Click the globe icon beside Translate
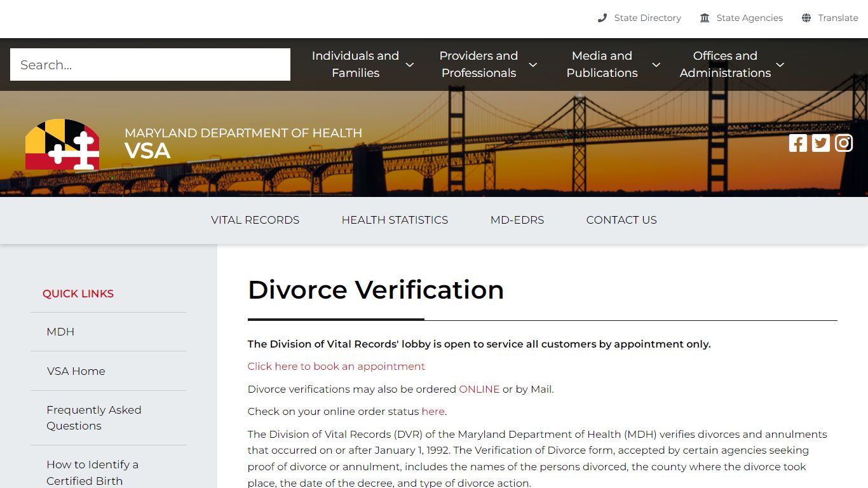 [806, 18]
